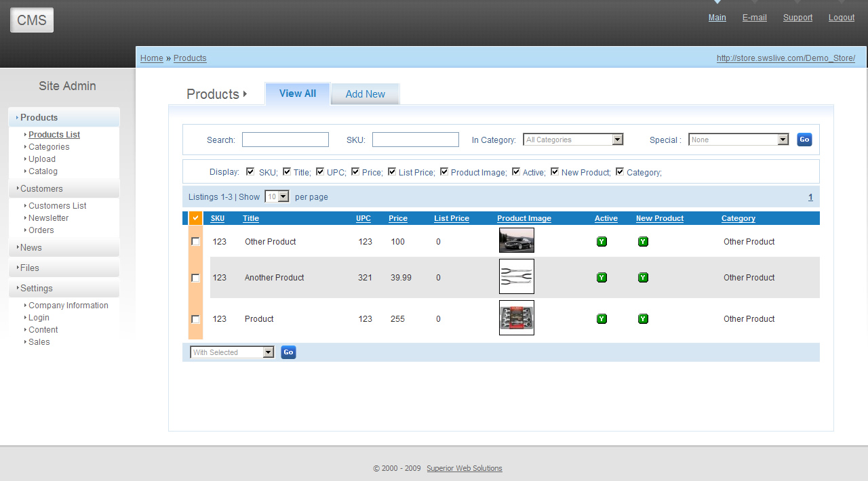Screen dimensions: 868x481
Task: Uncheck the UPC display checkbox
Action: pyautogui.click(x=320, y=172)
